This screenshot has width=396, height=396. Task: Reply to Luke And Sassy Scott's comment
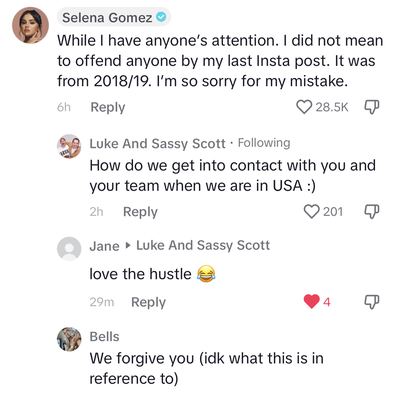pyautogui.click(x=140, y=212)
